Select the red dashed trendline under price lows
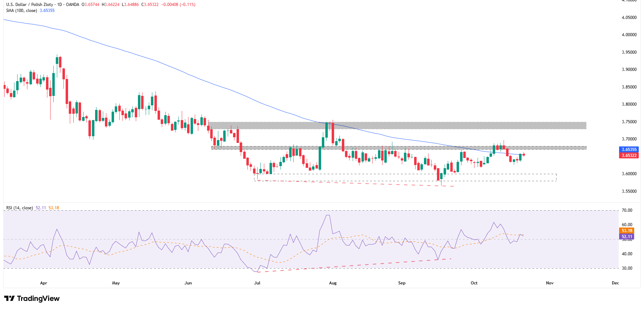Screen dimensions: 644x309 (351, 183)
